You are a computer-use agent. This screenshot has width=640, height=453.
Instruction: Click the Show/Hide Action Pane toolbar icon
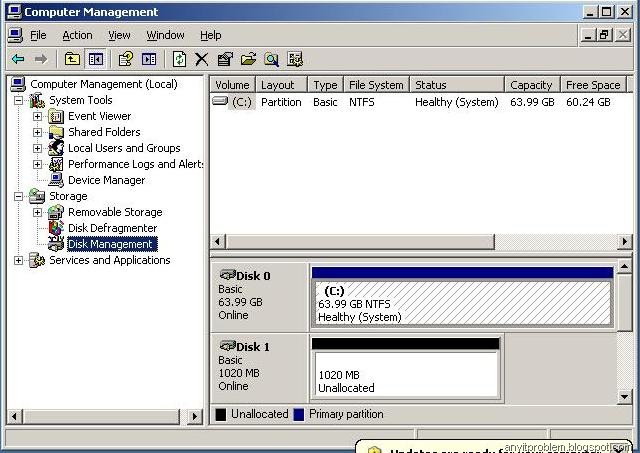(x=149, y=59)
